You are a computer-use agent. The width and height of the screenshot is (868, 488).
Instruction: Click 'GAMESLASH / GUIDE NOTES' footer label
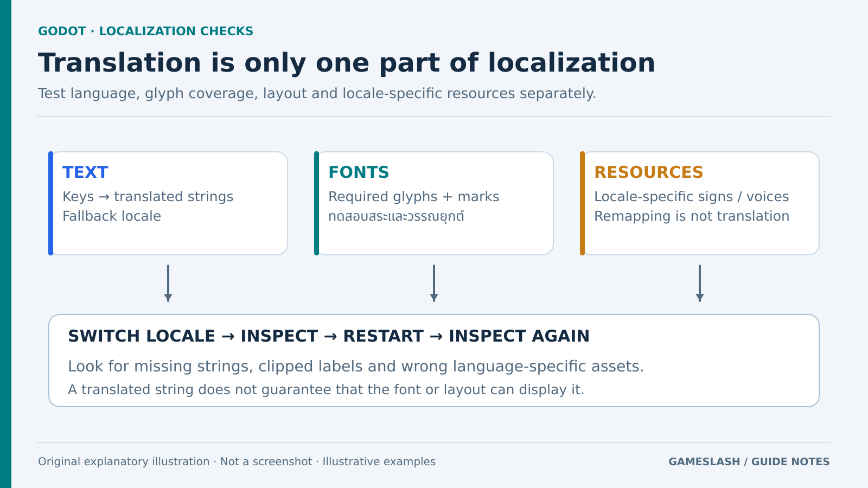point(749,462)
